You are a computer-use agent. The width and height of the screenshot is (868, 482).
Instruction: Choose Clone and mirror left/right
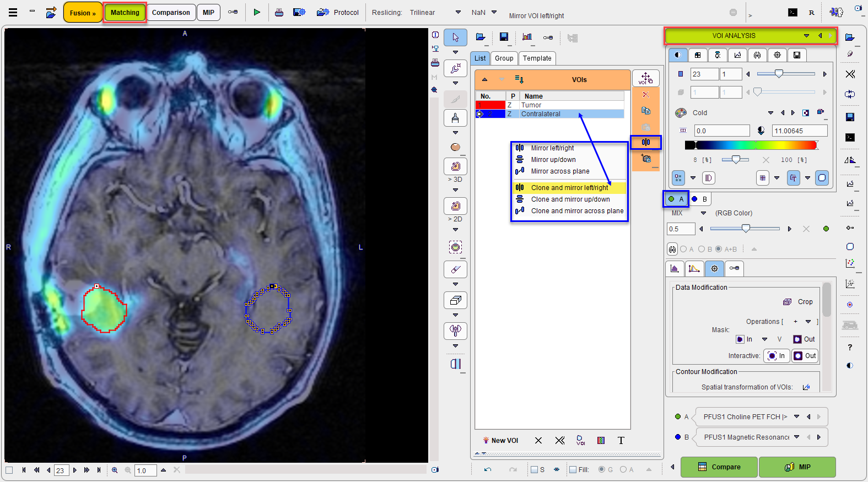tap(569, 188)
